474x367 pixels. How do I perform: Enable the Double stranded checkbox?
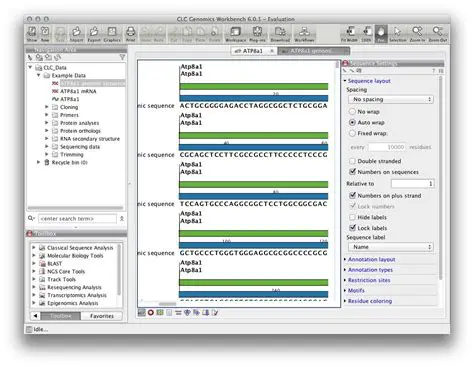click(352, 161)
